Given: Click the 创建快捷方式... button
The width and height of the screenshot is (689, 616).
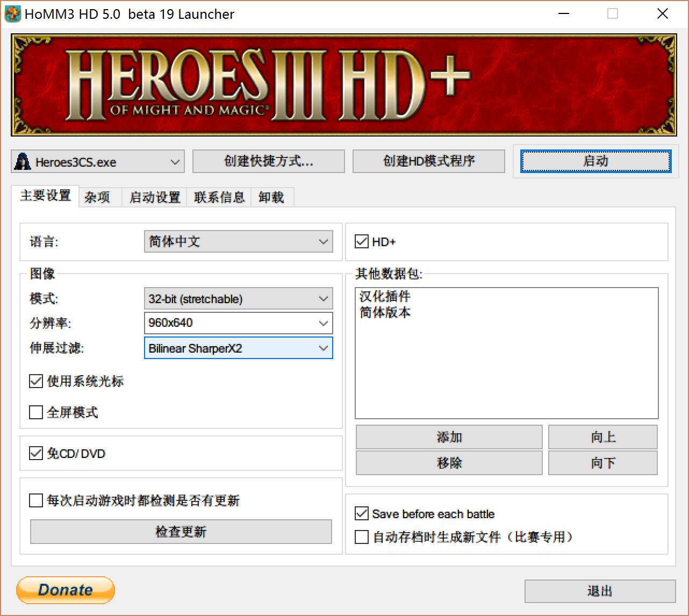Looking at the screenshot, I should pos(268,161).
